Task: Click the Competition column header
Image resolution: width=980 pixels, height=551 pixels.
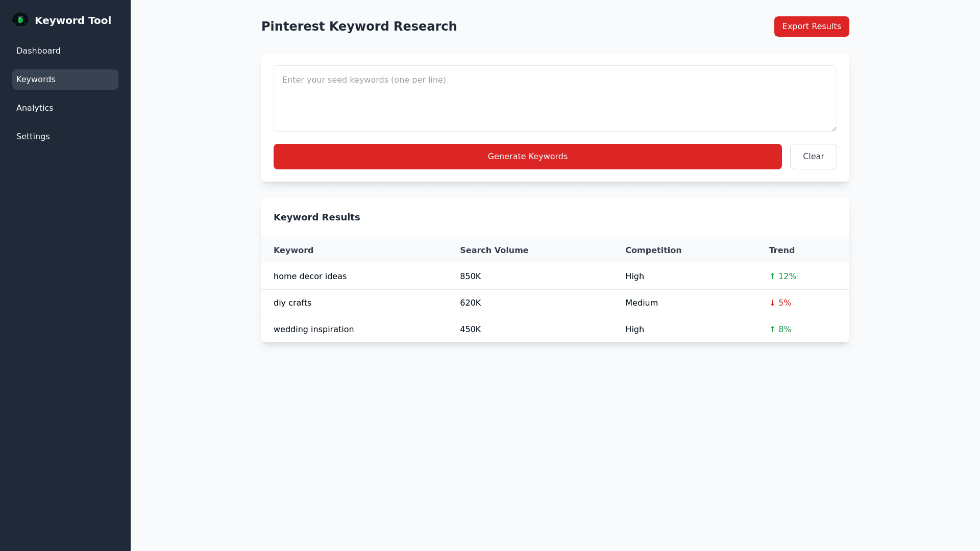Action: [x=653, y=251]
